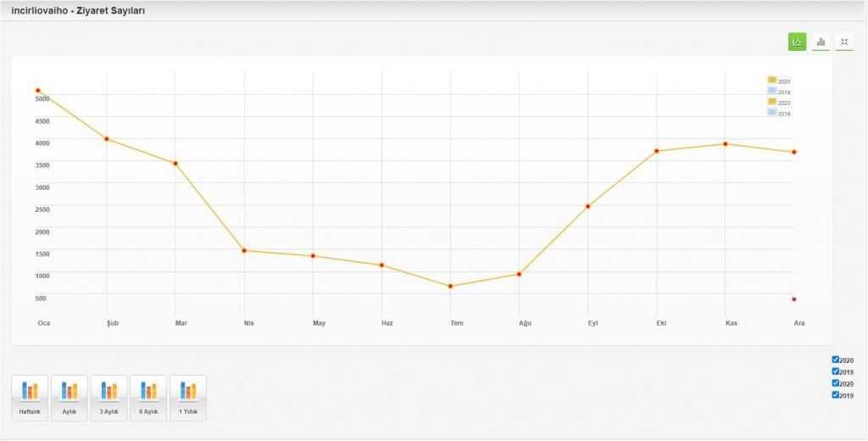The height and width of the screenshot is (441, 868).
Task: Toggle the second checkbox labeled 2019
Action: [836, 371]
